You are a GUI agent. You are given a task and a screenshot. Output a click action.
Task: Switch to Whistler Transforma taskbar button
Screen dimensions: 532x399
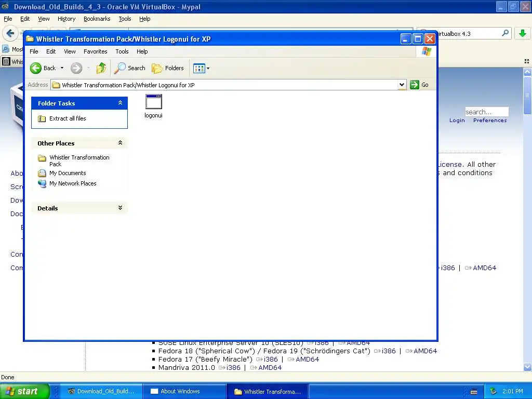[x=268, y=392]
